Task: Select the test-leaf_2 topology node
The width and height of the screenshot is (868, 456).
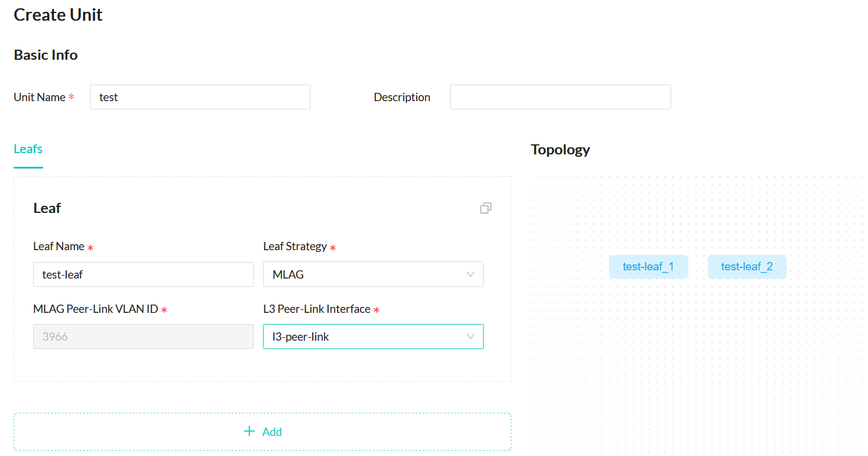Action: [x=747, y=267]
